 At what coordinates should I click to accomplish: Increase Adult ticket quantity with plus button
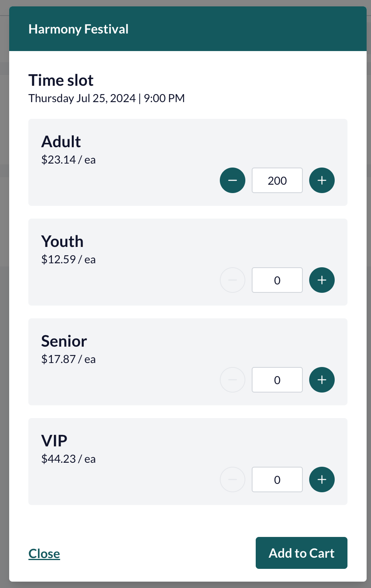pyautogui.click(x=322, y=180)
